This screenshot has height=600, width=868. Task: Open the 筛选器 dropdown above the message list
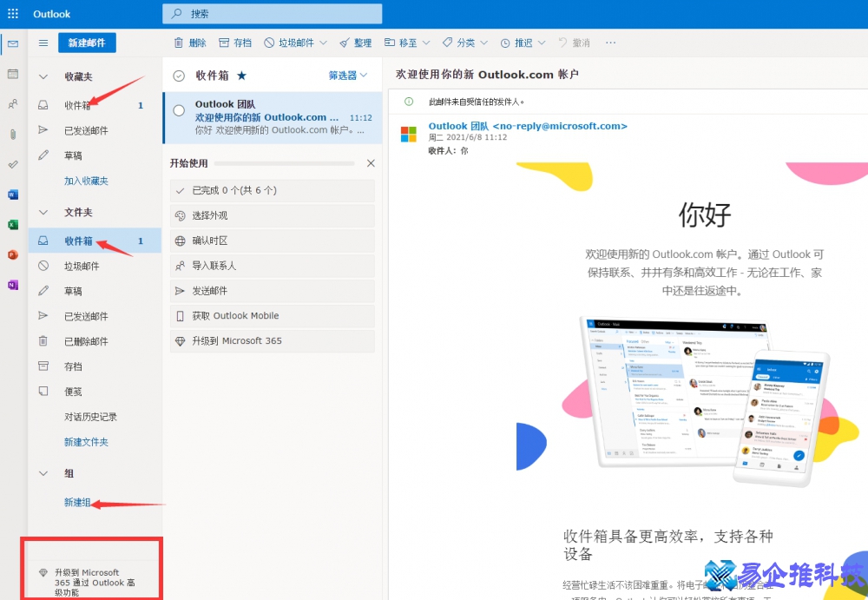coord(347,75)
